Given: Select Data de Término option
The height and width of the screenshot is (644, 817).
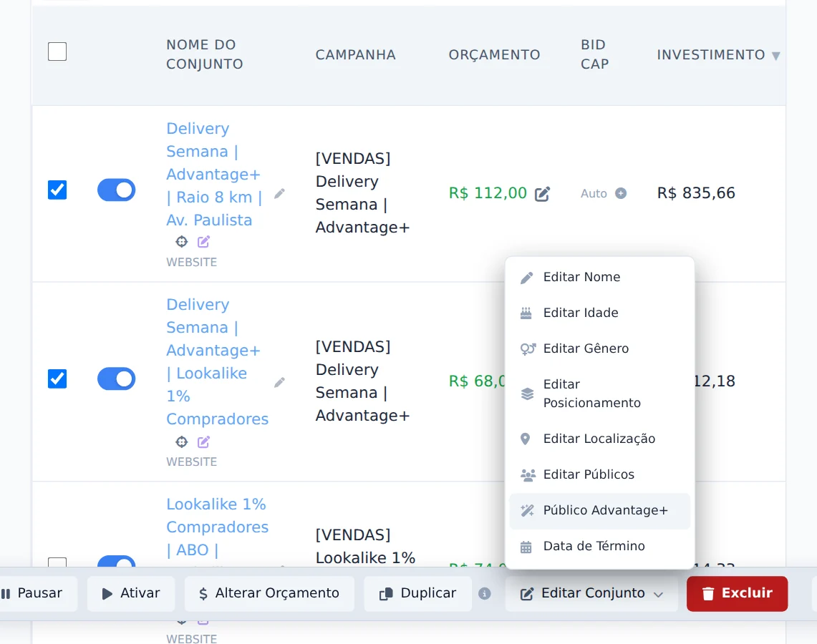Looking at the screenshot, I should coord(600,546).
